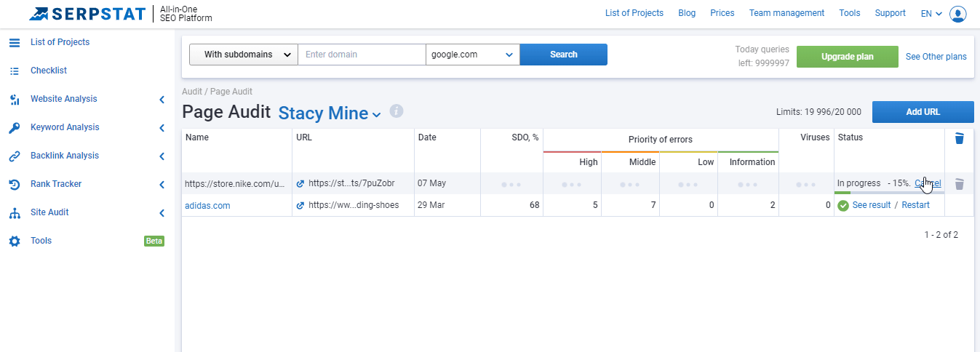Open the adidas.com name link
The height and width of the screenshot is (352, 980).
tap(207, 206)
